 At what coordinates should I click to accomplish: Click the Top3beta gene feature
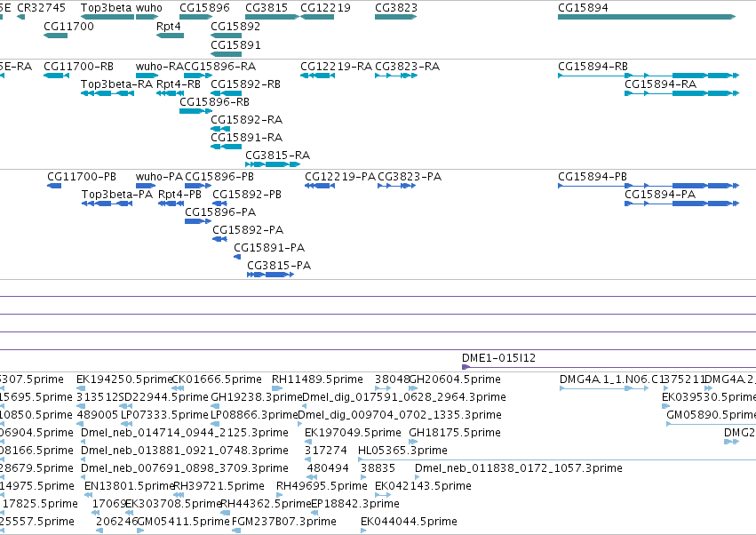(x=107, y=17)
